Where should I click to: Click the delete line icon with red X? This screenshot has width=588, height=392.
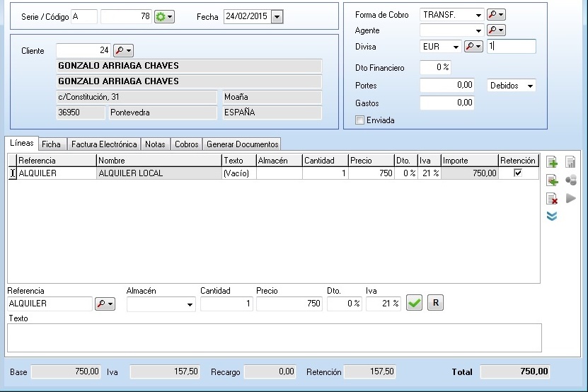click(552, 199)
